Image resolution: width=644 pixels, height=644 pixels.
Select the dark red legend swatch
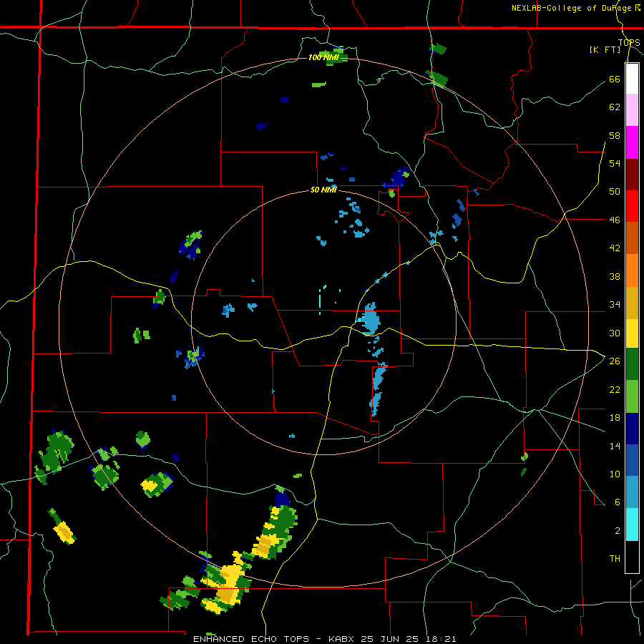[x=632, y=175]
